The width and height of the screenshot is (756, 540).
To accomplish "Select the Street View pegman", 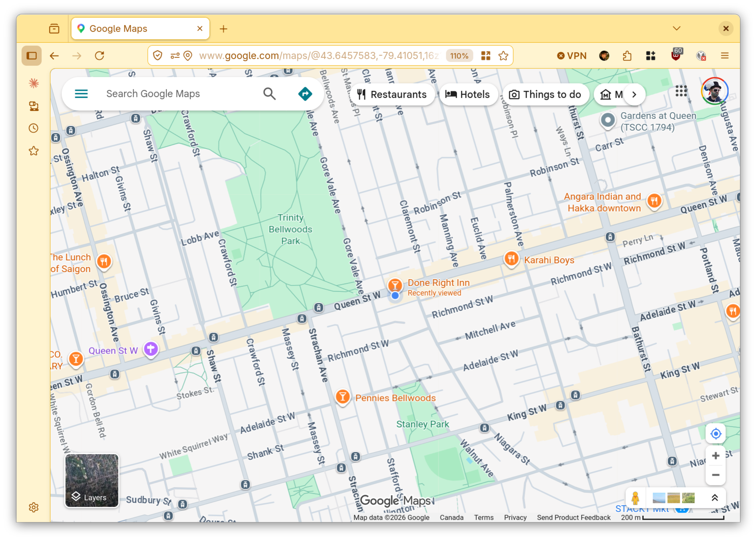I will tap(635, 498).
